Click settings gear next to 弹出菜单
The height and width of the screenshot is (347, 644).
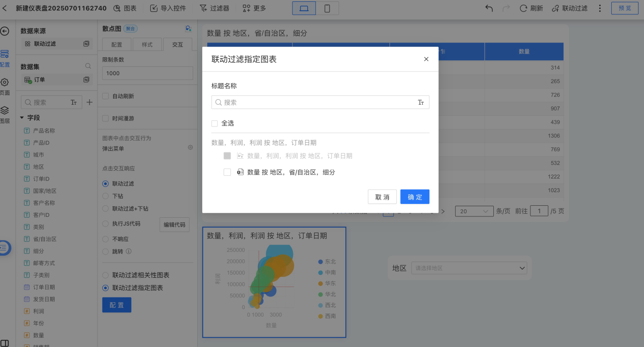click(x=190, y=147)
